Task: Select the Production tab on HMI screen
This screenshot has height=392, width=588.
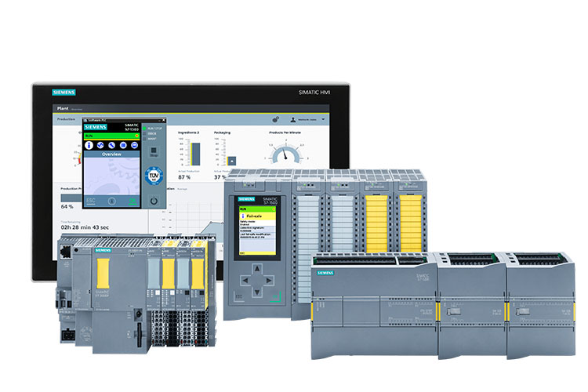Action: [66, 119]
